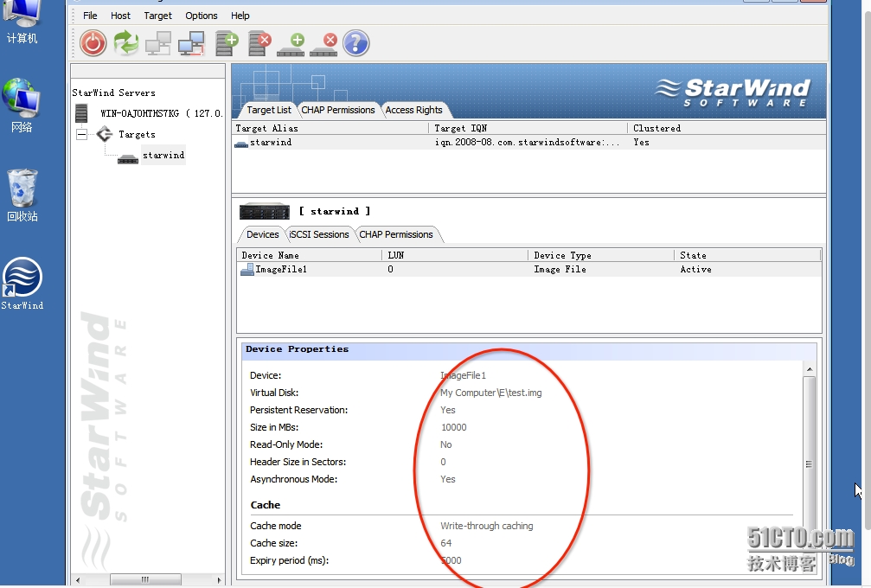
Task: Click the add device icon with green plus
Action: [291, 44]
